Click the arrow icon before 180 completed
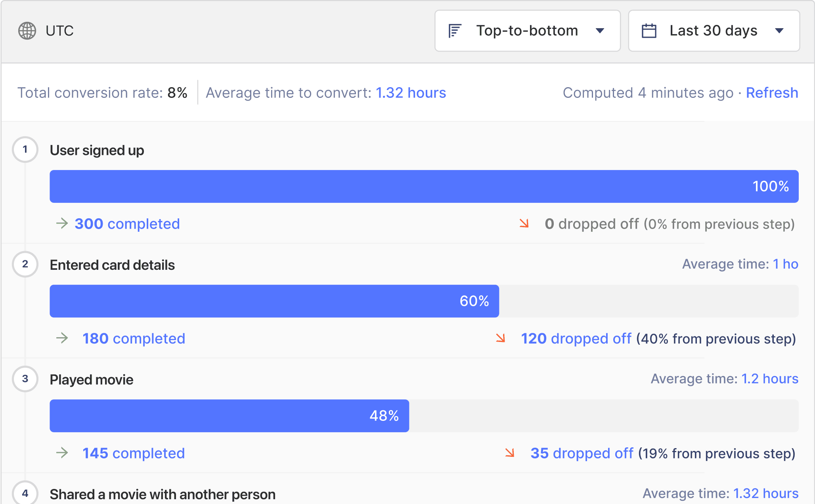The width and height of the screenshot is (815, 504). tap(62, 338)
